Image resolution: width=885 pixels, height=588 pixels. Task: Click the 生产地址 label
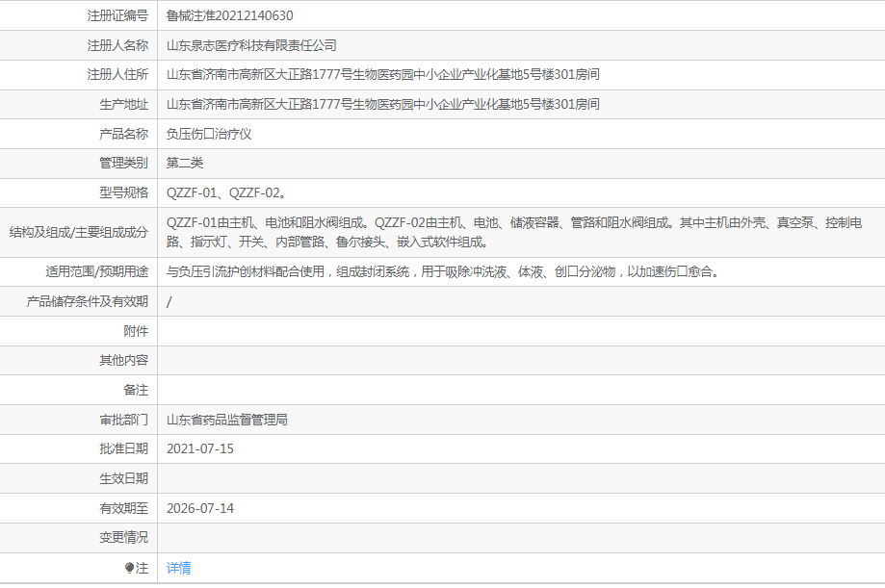point(123,104)
